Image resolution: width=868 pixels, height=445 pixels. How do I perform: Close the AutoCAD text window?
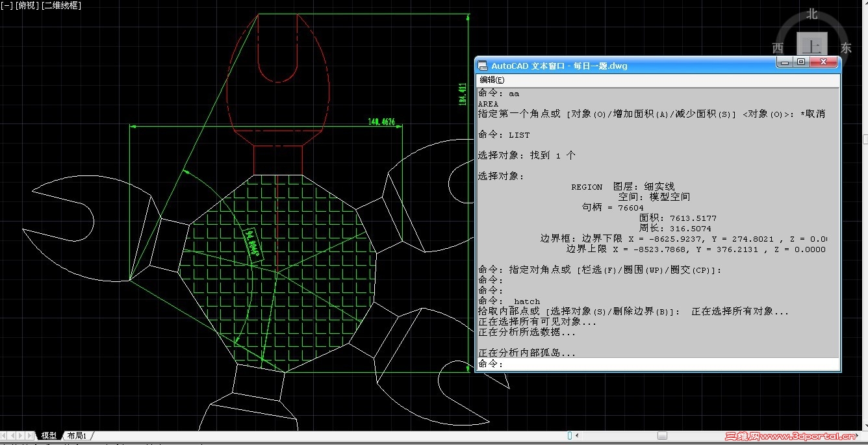[823, 62]
